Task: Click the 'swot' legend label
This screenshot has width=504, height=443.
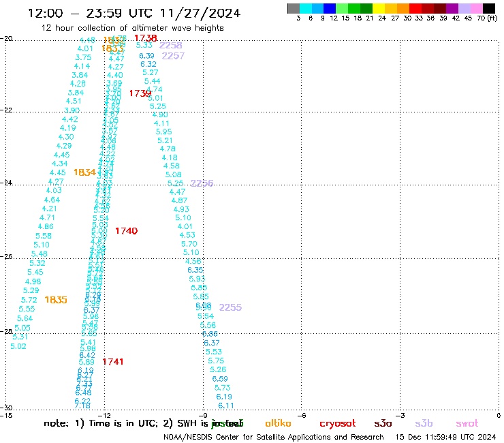Action: (467, 423)
